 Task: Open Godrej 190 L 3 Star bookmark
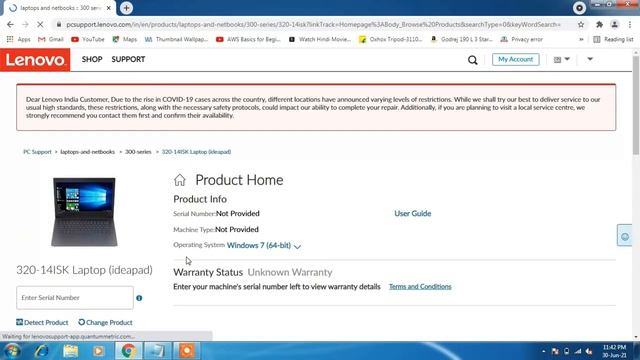[x=462, y=39]
